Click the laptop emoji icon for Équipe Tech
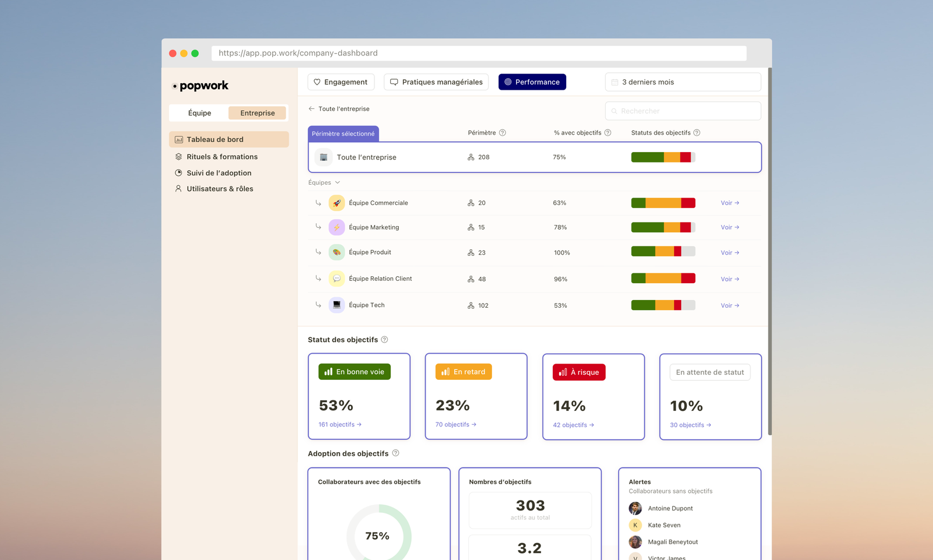 click(336, 304)
